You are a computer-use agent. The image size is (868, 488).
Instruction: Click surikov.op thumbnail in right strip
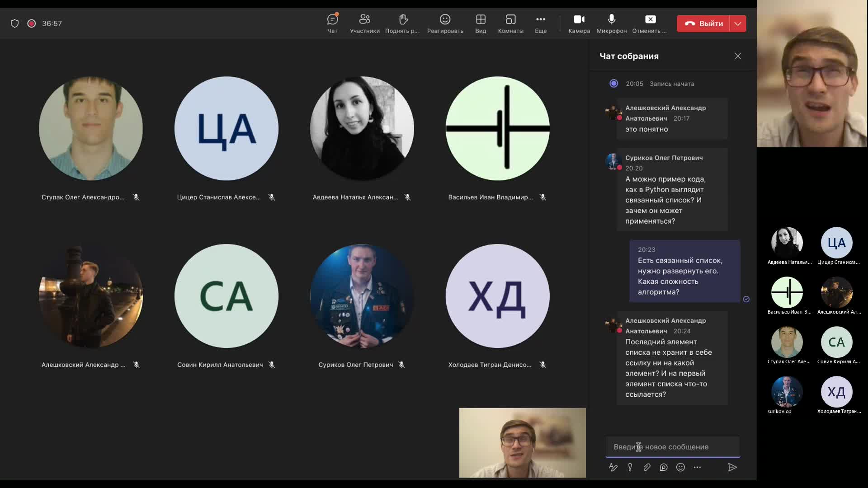(787, 392)
